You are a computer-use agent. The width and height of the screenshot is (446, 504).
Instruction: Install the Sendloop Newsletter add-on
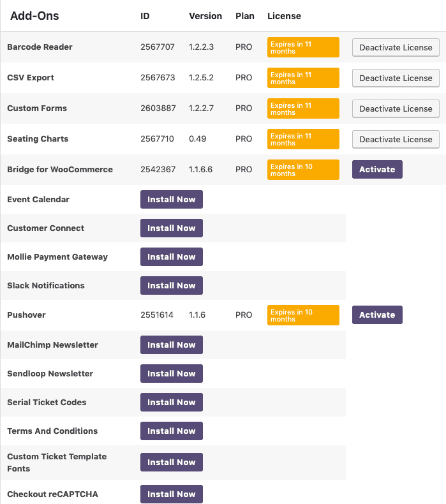(172, 373)
